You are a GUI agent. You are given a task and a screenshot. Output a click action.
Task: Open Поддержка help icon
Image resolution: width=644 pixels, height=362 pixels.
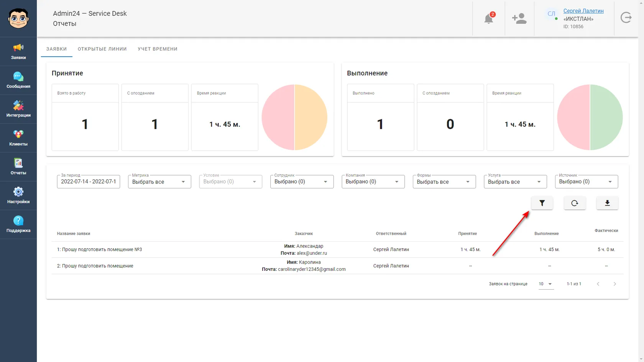(18, 224)
